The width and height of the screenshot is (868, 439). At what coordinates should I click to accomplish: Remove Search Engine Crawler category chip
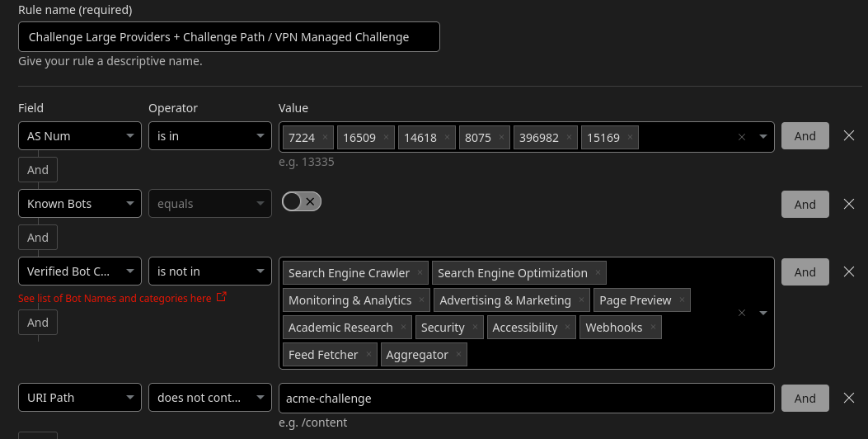coord(420,272)
